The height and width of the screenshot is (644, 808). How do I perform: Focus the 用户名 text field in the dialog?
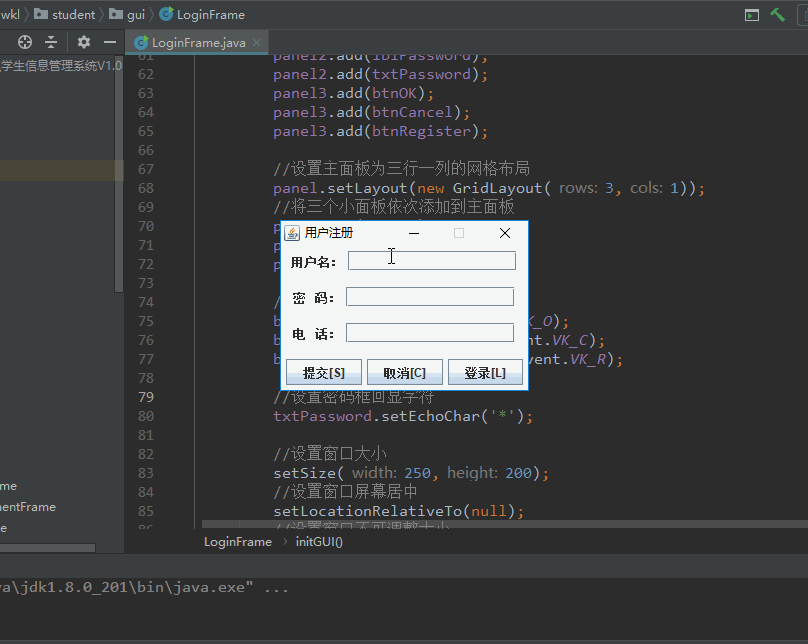[x=432, y=261]
